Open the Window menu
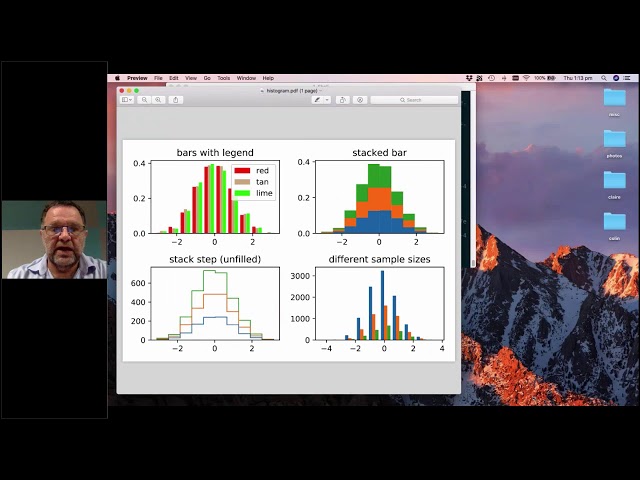Image resolution: width=640 pixels, height=480 pixels. tap(247, 78)
